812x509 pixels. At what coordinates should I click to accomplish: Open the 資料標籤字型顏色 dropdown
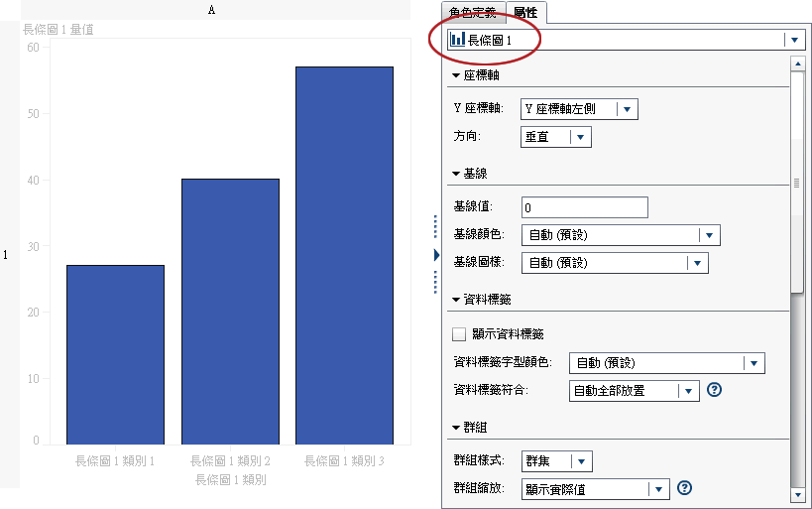click(667, 363)
